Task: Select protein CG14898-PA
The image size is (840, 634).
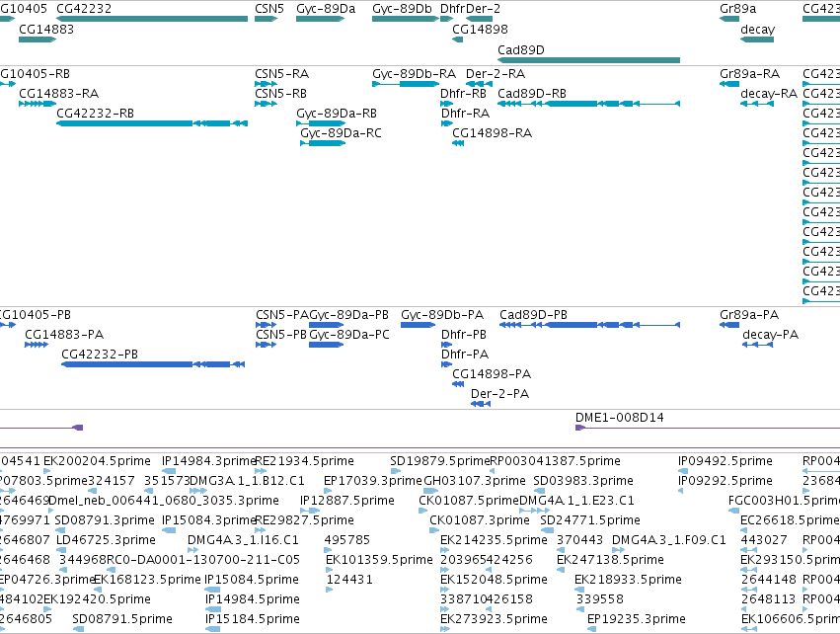Action: pyautogui.click(x=492, y=374)
